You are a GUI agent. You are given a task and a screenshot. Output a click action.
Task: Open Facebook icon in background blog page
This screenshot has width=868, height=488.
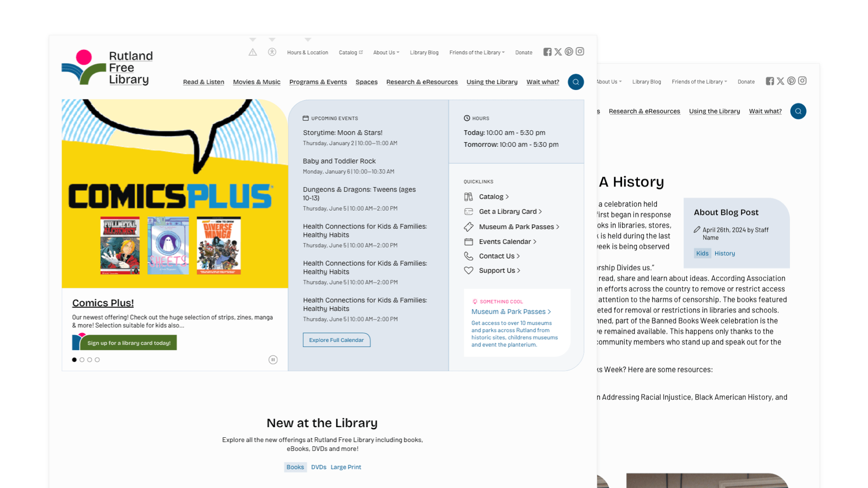(770, 81)
